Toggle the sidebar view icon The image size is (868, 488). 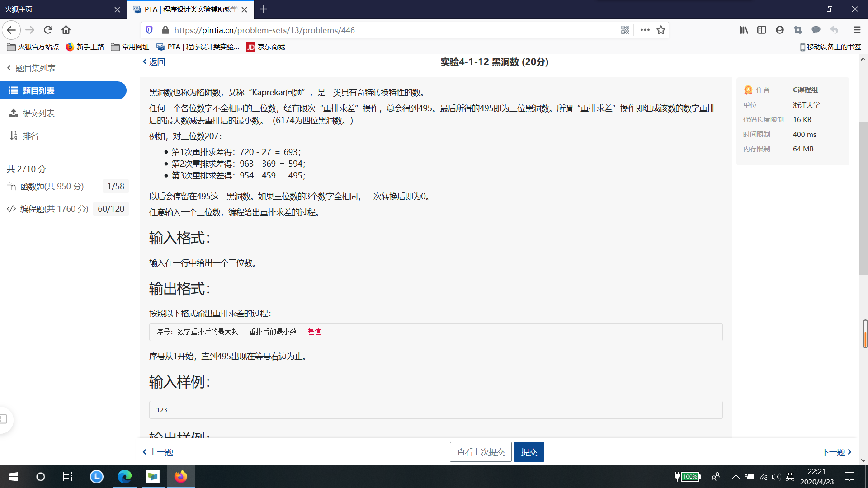coord(762,30)
